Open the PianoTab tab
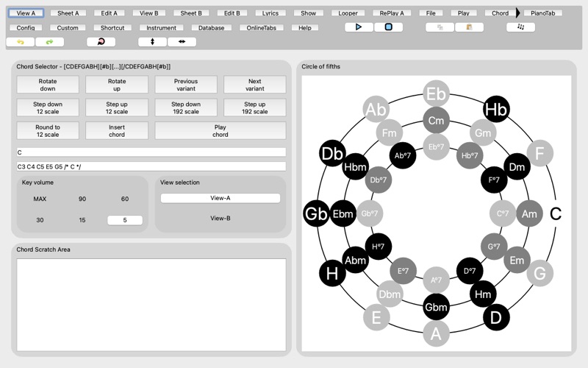The height and width of the screenshot is (368, 588). 542,13
